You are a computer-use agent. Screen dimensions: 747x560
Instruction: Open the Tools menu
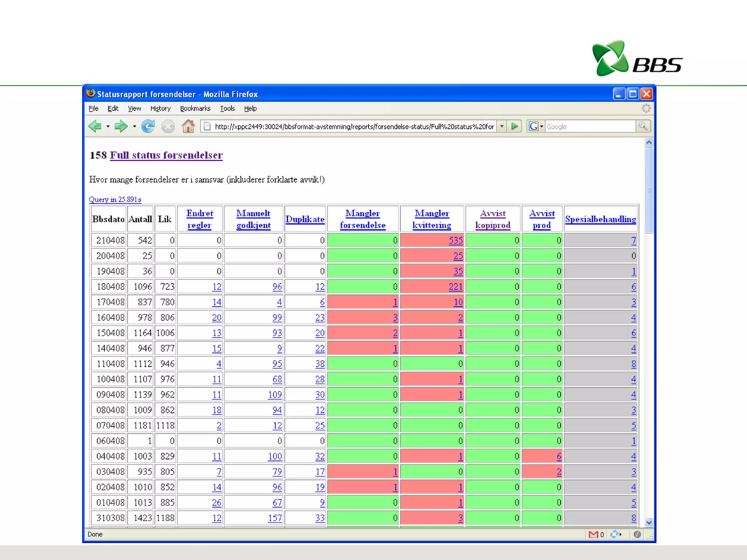click(x=227, y=109)
